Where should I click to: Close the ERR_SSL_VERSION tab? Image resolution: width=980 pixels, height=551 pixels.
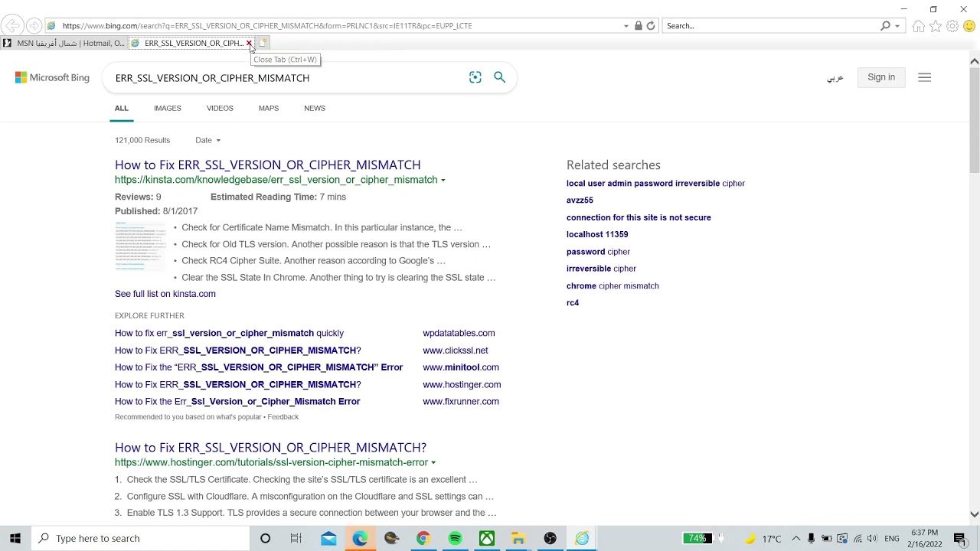coord(249,43)
